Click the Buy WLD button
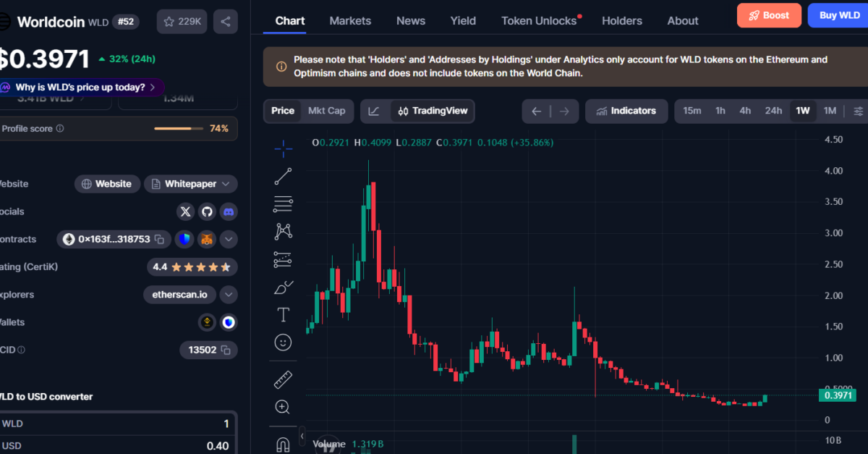The width and height of the screenshot is (868, 454). (x=839, y=15)
